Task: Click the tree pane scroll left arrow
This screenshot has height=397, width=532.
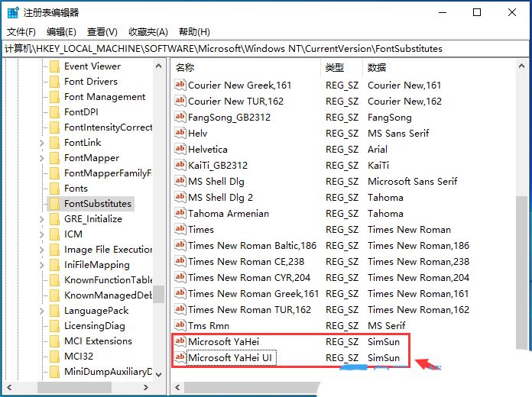Action: coord(9,387)
